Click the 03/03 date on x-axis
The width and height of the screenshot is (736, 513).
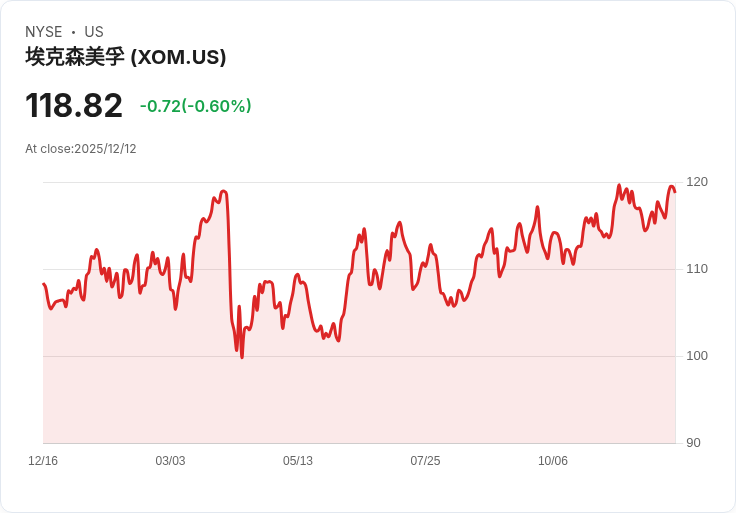click(170, 461)
